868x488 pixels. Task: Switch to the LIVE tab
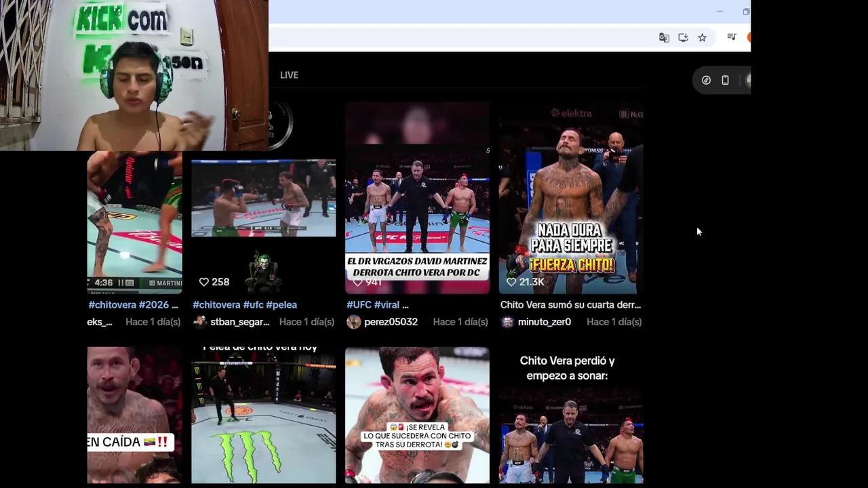(289, 75)
